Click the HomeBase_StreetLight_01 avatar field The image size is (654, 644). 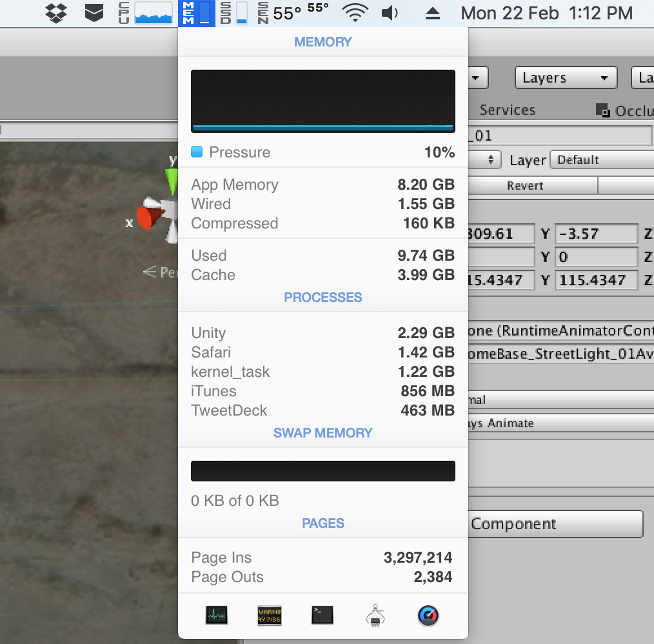point(561,354)
